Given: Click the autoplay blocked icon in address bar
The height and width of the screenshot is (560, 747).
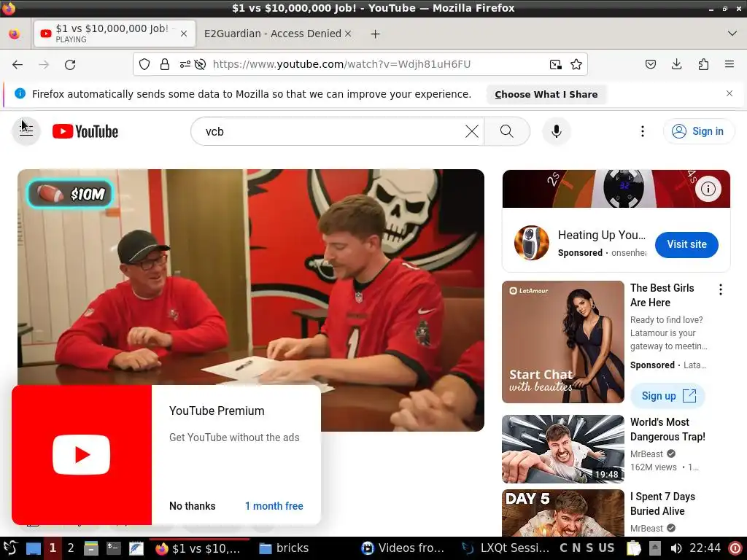Looking at the screenshot, I should point(200,64).
